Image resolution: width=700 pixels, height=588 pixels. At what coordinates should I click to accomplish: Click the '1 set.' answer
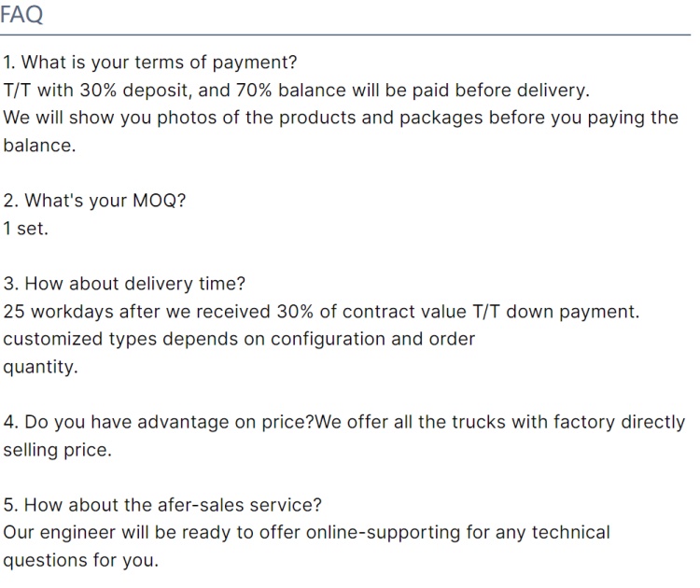25,228
